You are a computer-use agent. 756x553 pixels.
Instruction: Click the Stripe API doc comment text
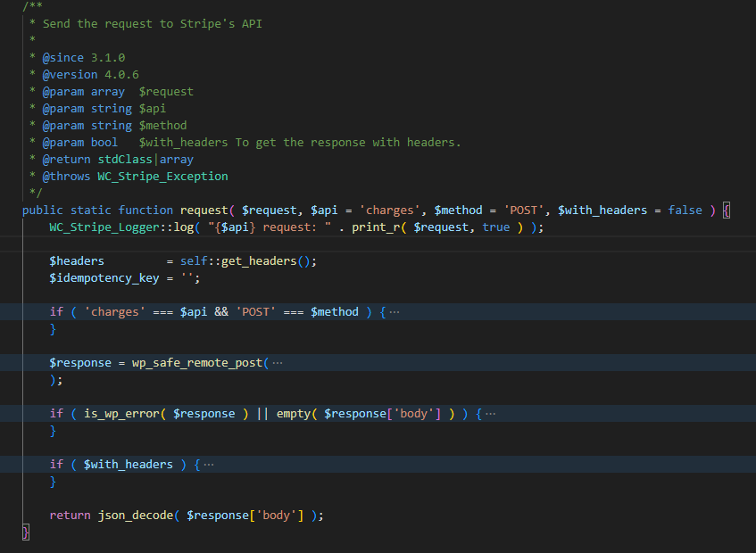[152, 23]
